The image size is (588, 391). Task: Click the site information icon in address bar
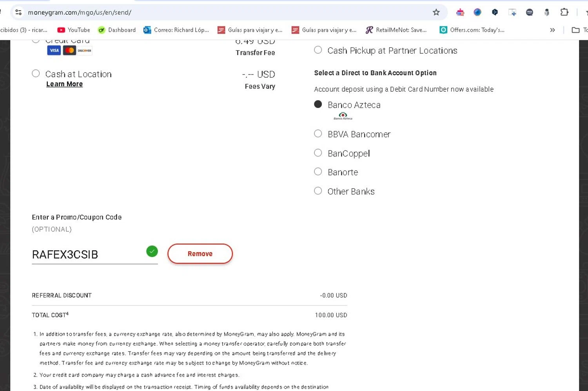tap(18, 12)
